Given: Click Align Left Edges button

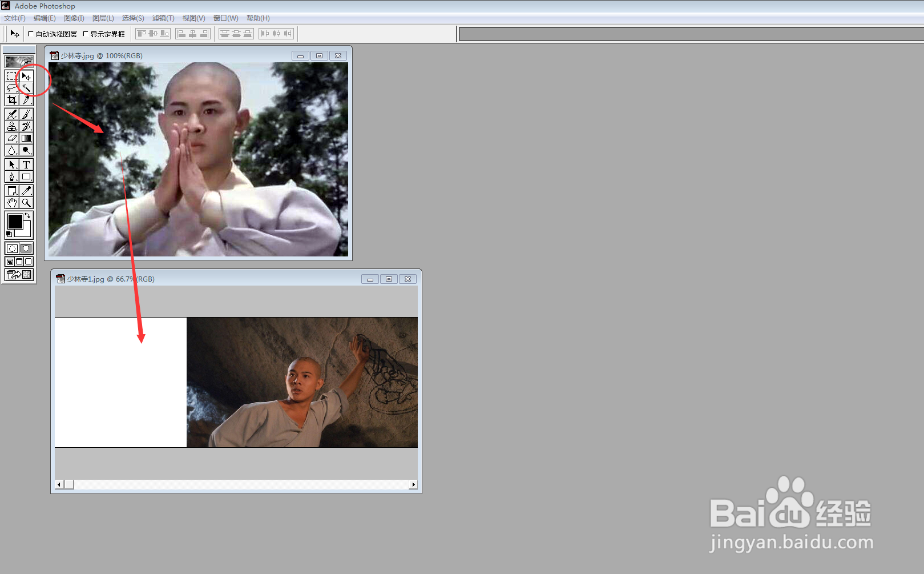Looking at the screenshot, I should (181, 34).
